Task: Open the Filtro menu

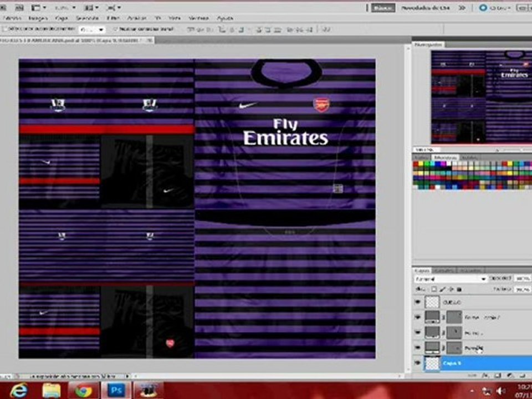Action: coord(113,18)
